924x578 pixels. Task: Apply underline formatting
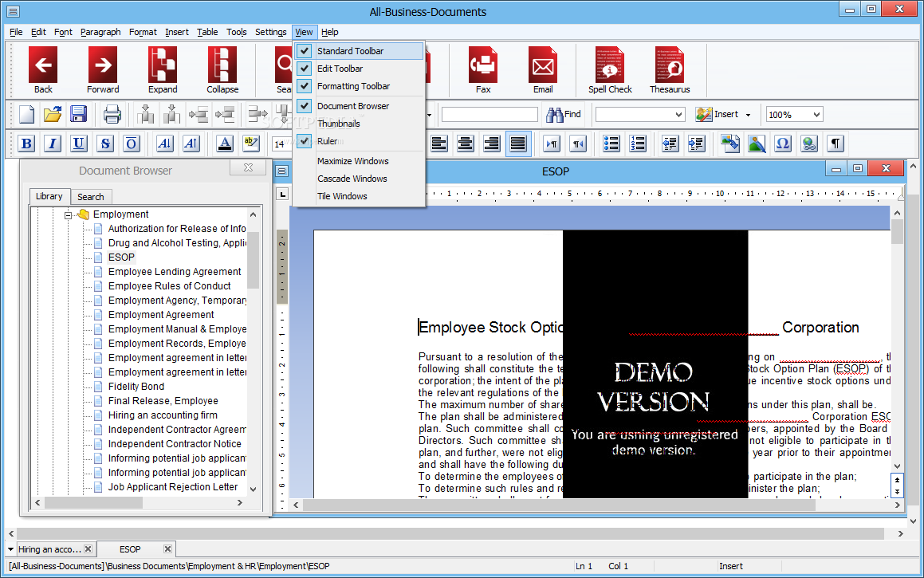[78, 144]
